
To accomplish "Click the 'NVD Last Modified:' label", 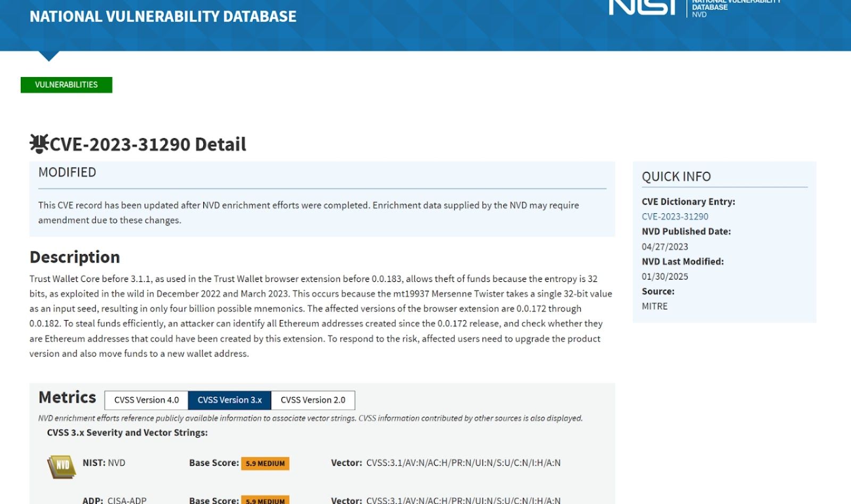I will (x=682, y=262).
